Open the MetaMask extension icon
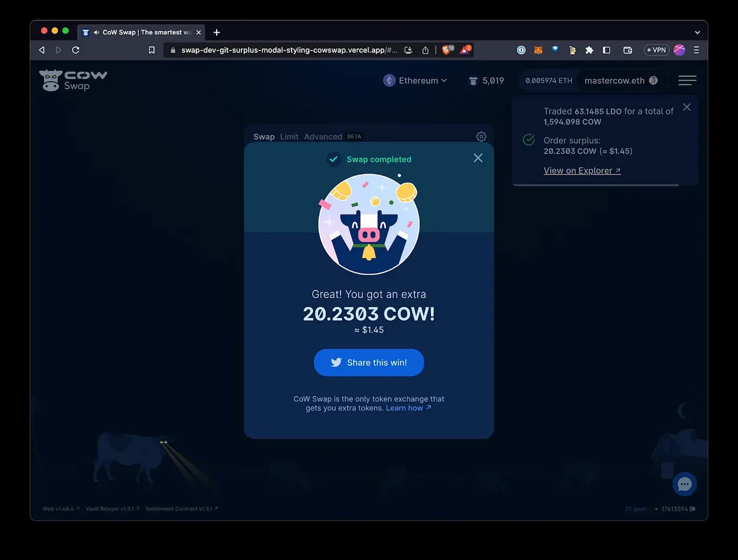 [x=538, y=50]
